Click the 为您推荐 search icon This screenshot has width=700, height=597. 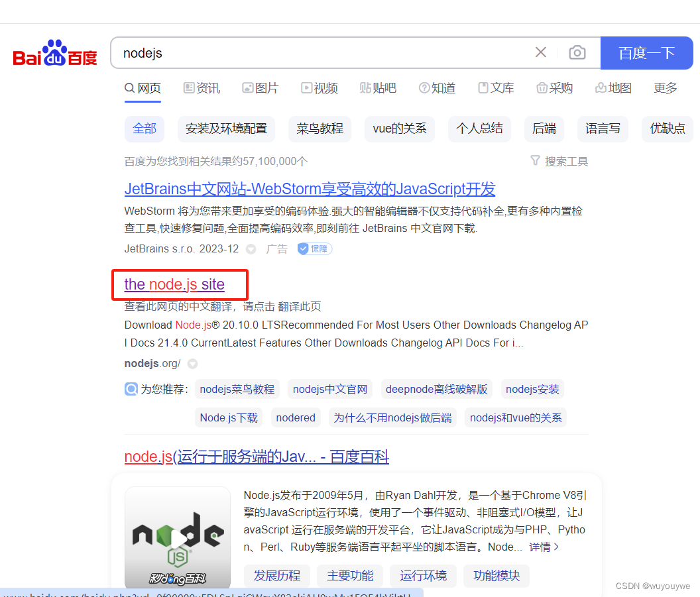131,389
